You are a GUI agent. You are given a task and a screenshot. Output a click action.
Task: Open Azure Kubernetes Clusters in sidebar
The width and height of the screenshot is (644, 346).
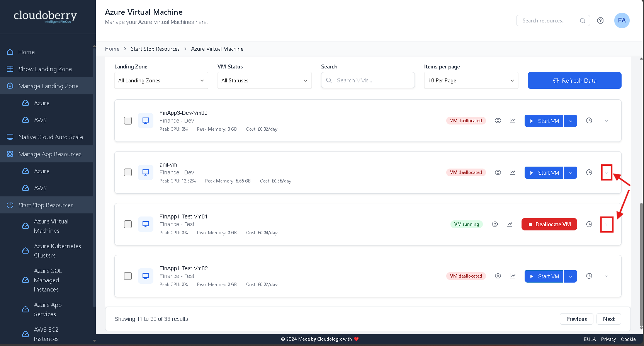pyautogui.click(x=46, y=251)
